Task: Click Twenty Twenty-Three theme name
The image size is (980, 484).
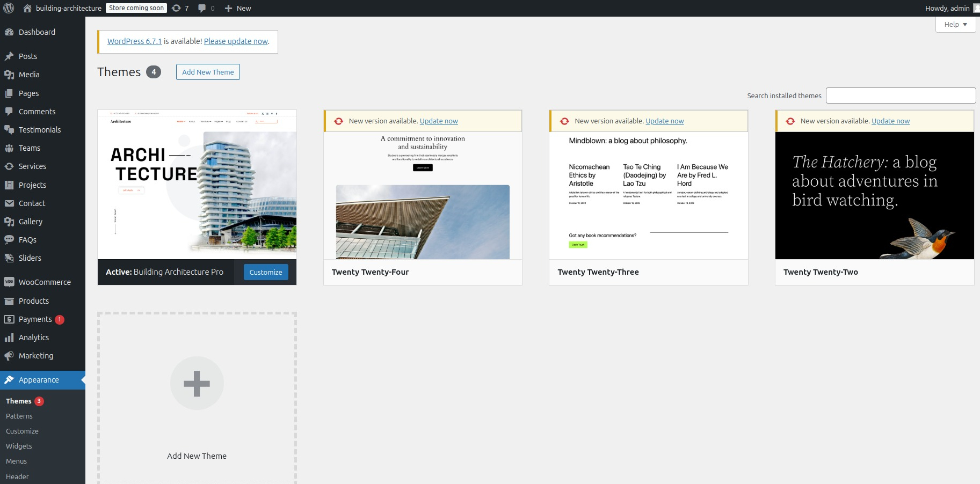Action: [x=598, y=272]
